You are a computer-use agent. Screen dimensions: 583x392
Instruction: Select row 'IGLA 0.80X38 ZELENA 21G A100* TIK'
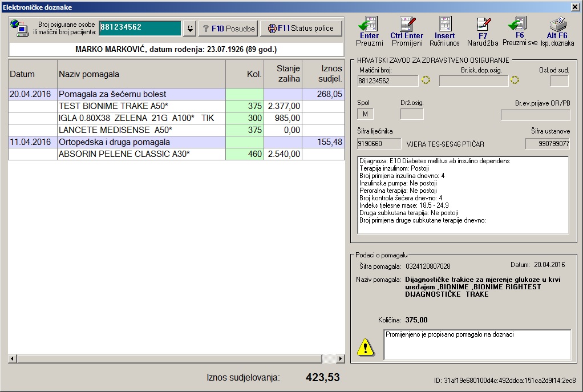(x=176, y=118)
